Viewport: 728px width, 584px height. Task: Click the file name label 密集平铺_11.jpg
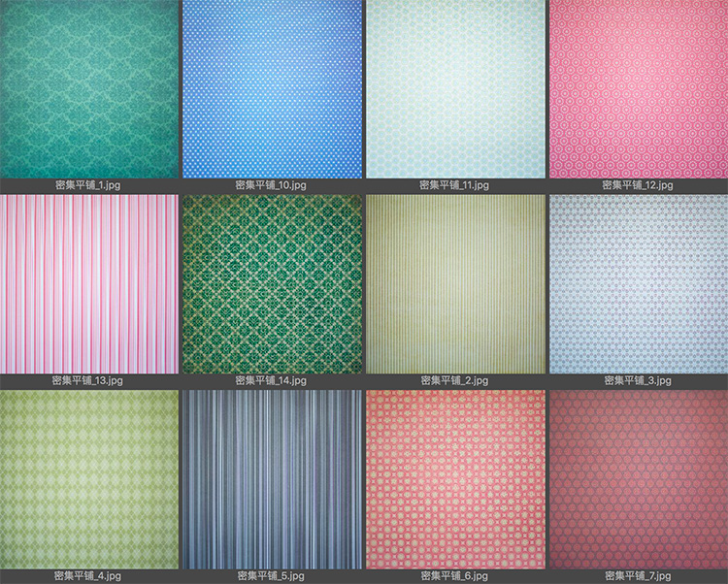pos(454,185)
